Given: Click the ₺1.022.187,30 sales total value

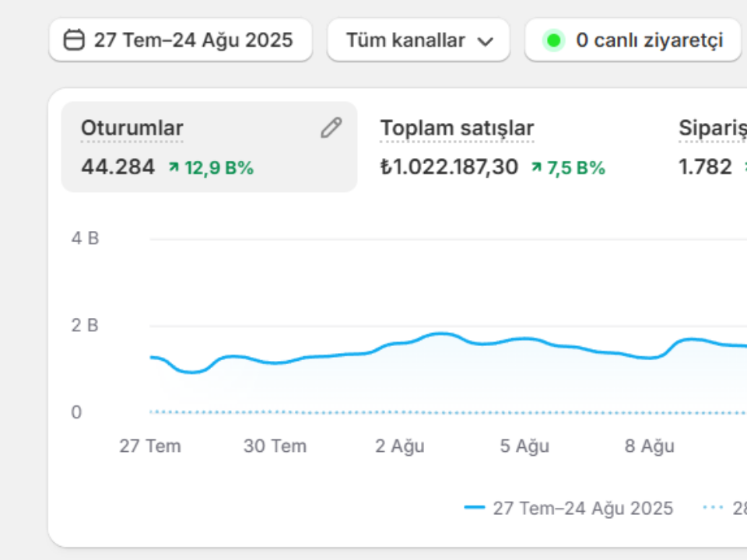Looking at the screenshot, I should (449, 167).
